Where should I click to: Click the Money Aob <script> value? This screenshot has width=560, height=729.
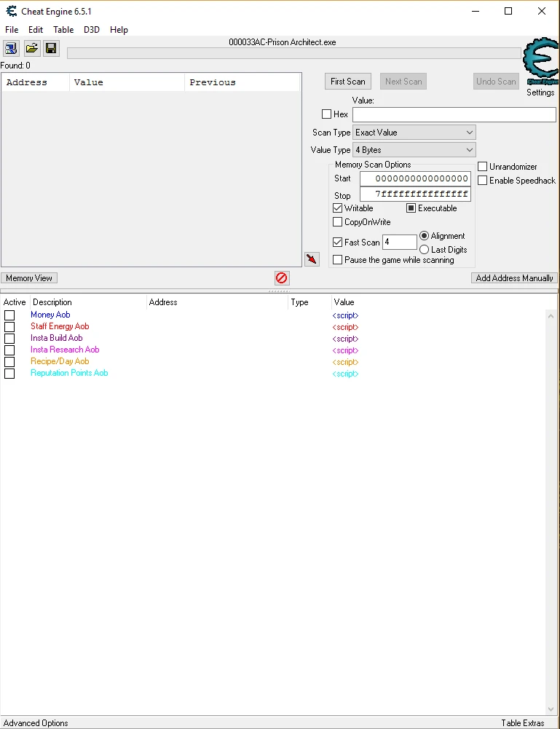pyautogui.click(x=345, y=315)
